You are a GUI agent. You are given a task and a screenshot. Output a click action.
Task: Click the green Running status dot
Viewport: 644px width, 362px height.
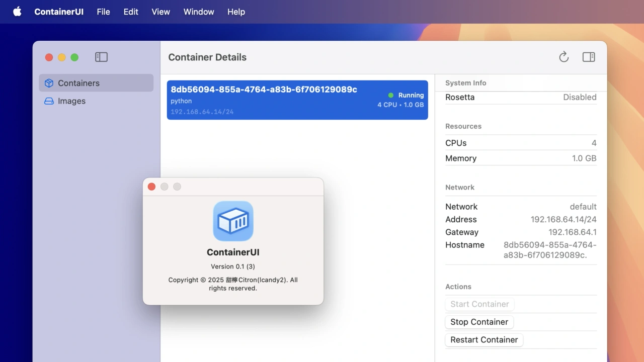point(391,95)
